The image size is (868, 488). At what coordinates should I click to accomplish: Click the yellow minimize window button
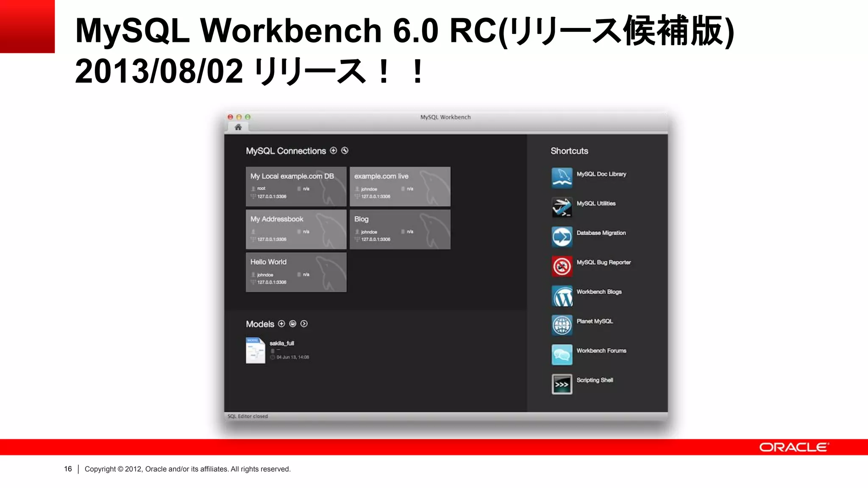coord(239,117)
